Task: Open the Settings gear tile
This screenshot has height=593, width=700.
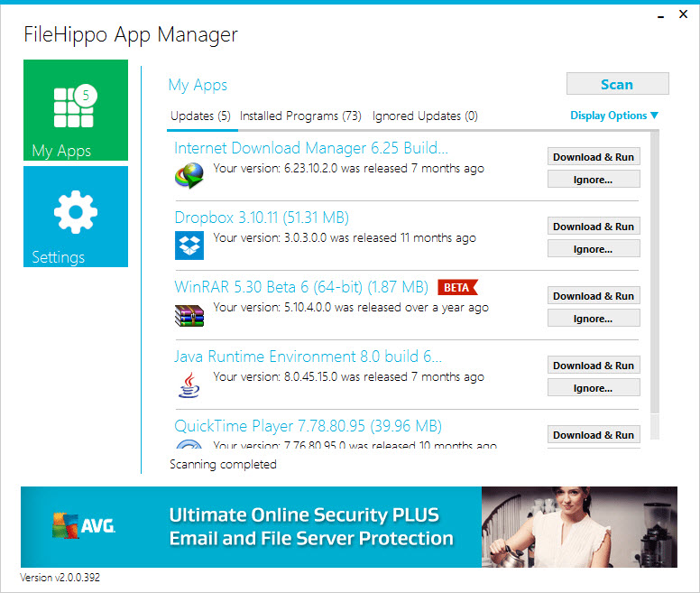Action: pos(76,217)
